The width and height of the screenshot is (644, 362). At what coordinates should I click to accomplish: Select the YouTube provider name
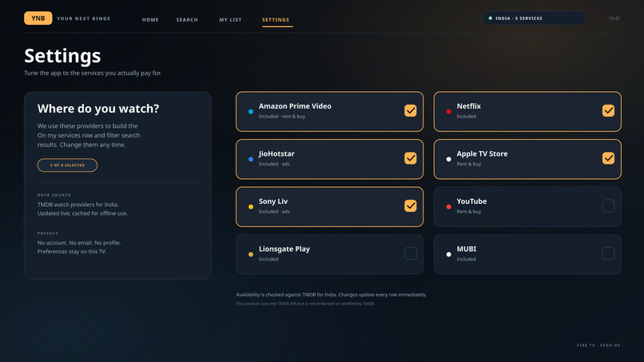471,201
